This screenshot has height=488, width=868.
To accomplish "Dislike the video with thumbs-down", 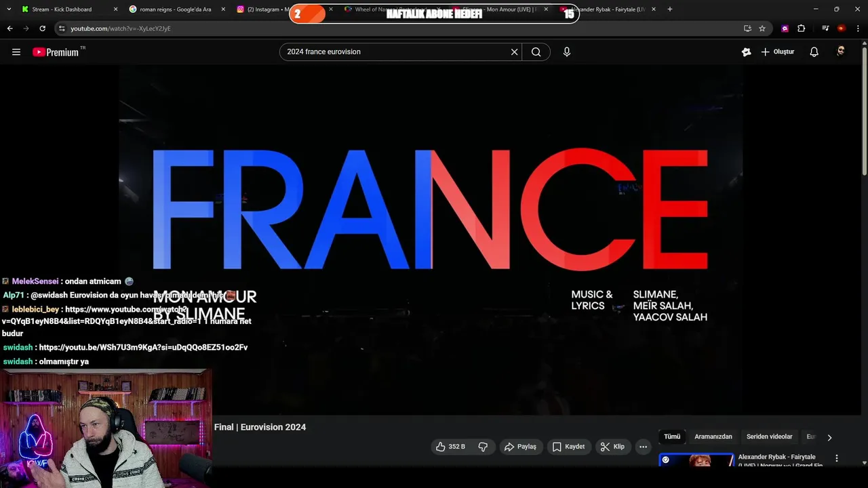I will (483, 447).
